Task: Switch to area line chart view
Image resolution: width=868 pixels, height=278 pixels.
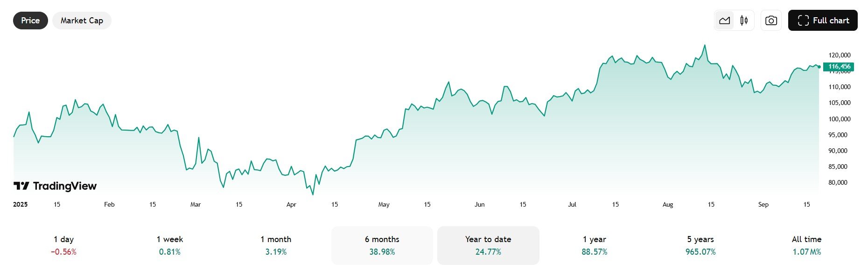Action: (x=724, y=21)
